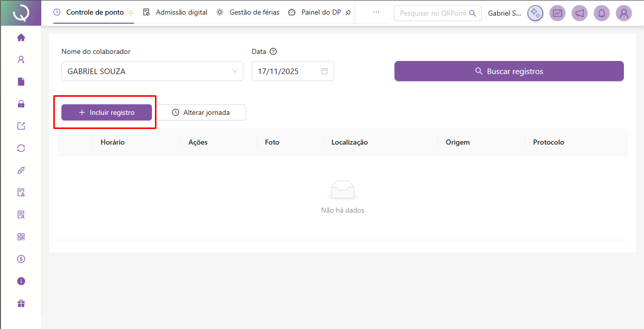644x329 pixels.
Task: Expand the three-dots more tabs menu
Action: (x=376, y=12)
